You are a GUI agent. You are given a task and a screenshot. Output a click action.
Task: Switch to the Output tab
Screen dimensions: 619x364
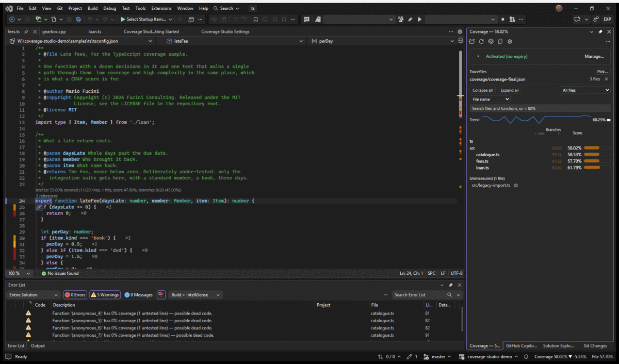[x=38, y=346]
